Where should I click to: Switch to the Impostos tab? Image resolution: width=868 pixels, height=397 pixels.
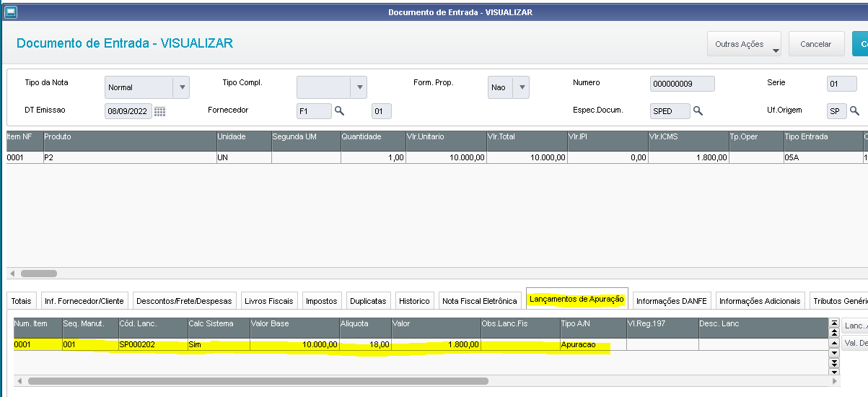coord(321,301)
